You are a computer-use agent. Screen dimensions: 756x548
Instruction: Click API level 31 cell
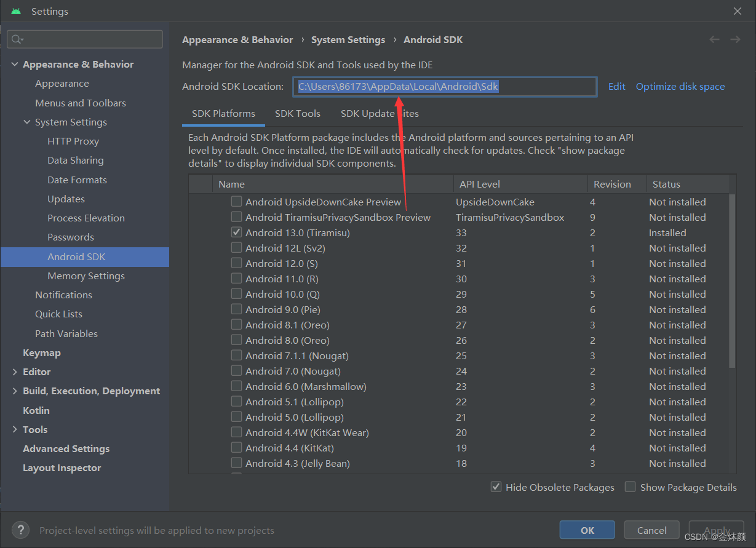(461, 263)
